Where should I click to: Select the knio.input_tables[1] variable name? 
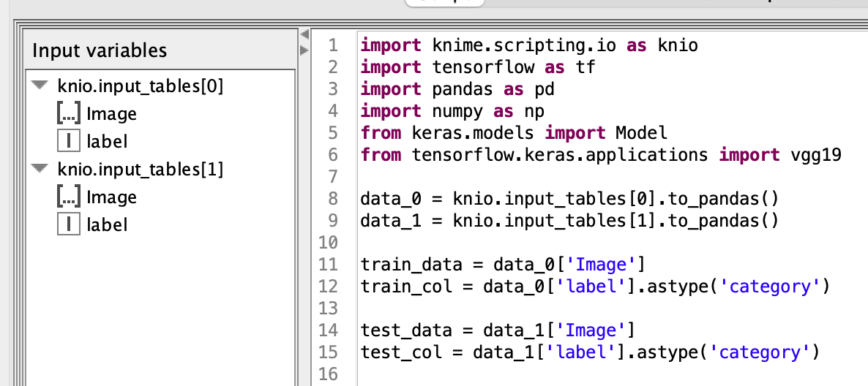click(x=140, y=170)
